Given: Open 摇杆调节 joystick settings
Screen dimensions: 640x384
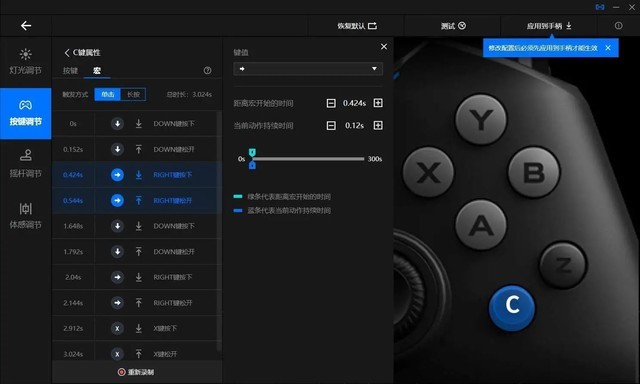Looking at the screenshot, I should (x=25, y=164).
